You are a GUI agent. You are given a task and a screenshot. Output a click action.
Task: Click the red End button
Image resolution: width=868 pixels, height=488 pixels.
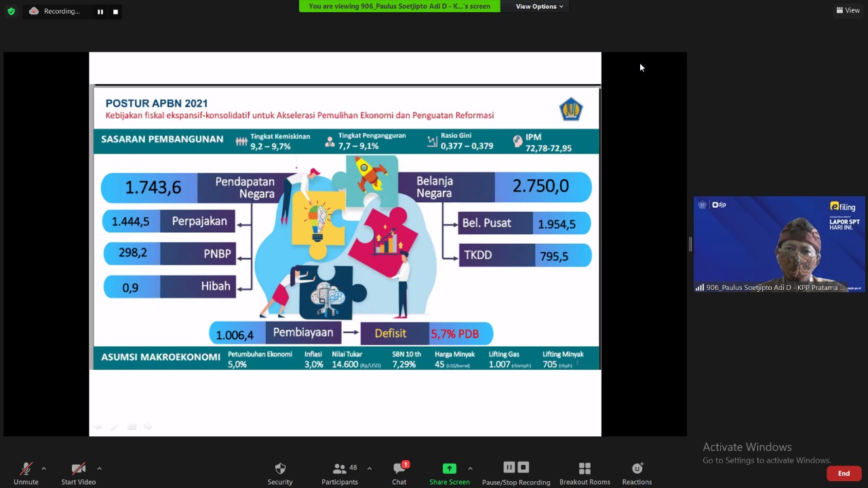844,473
